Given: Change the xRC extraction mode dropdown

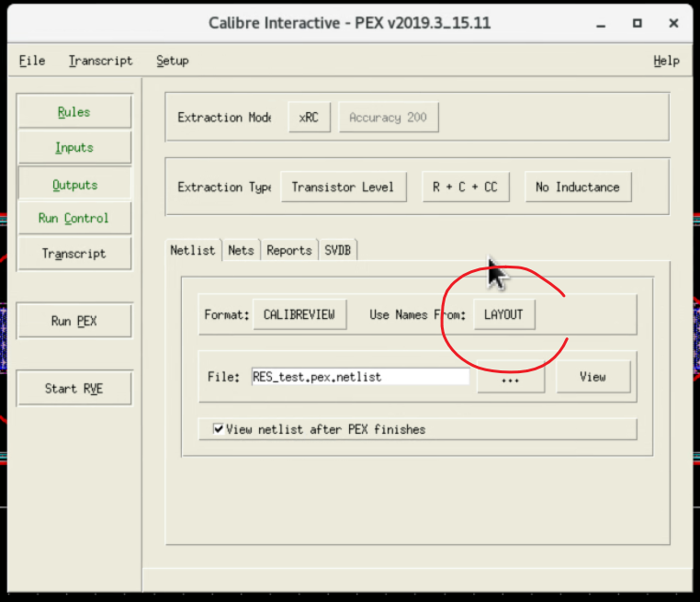Looking at the screenshot, I should point(310,118).
